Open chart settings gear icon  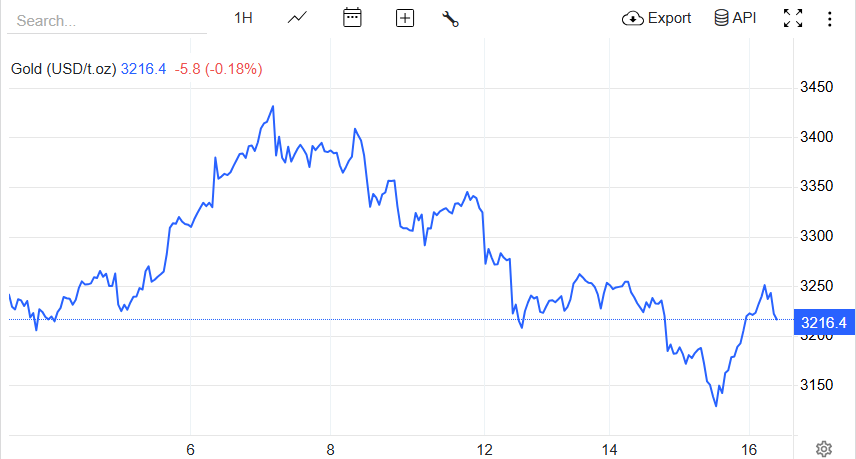tap(824, 449)
